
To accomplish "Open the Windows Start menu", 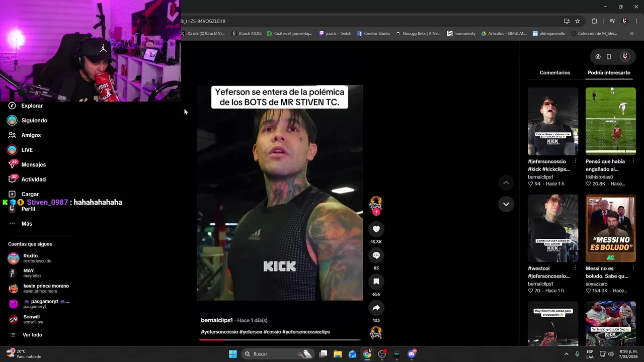I will [233, 354].
